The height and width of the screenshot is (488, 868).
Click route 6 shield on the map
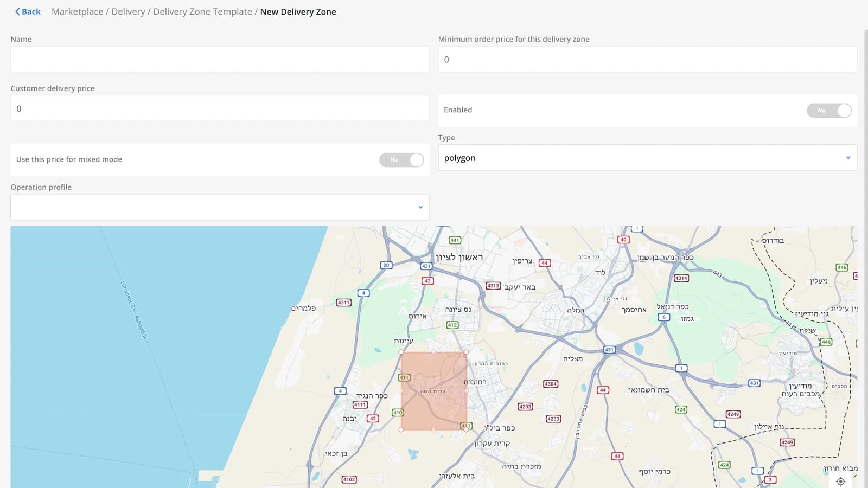pyautogui.click(x=663, y=317)
